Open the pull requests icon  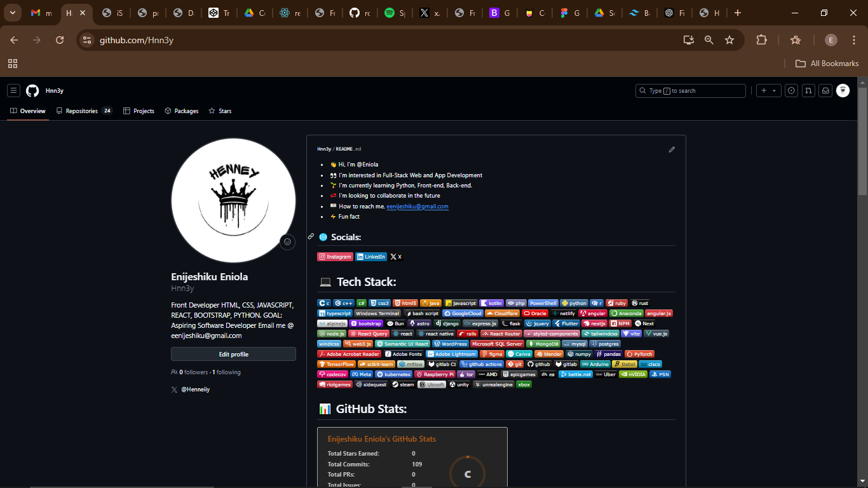click(x=808, y=90)
